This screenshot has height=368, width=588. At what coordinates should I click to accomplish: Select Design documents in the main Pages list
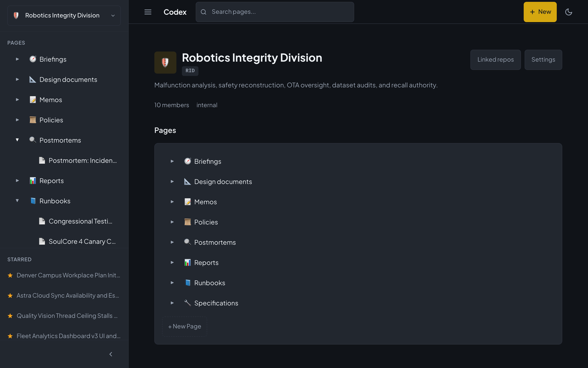coord(223,182)
